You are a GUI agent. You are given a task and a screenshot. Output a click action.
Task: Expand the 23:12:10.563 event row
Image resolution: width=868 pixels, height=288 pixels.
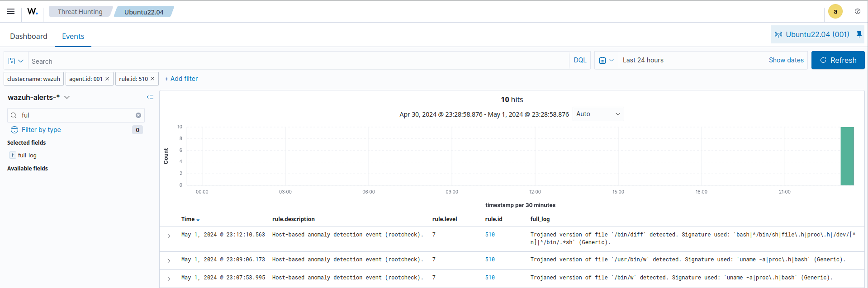pos(169,236)
